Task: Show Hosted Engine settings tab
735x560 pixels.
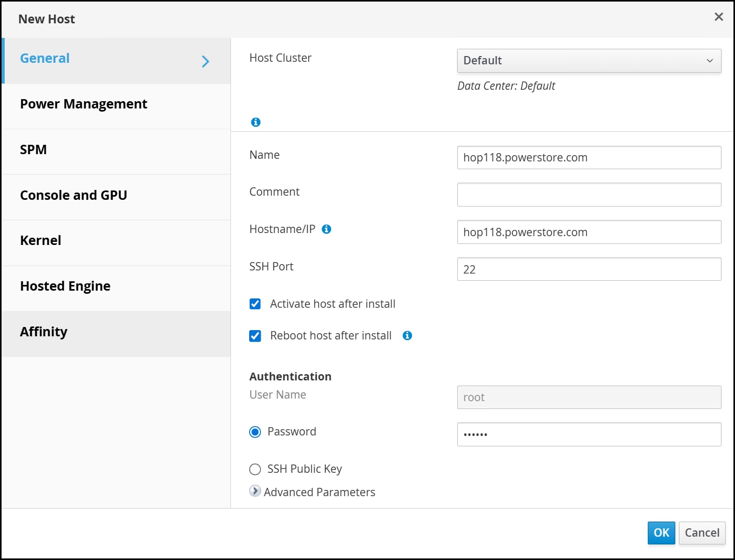Action: point(116,289)
